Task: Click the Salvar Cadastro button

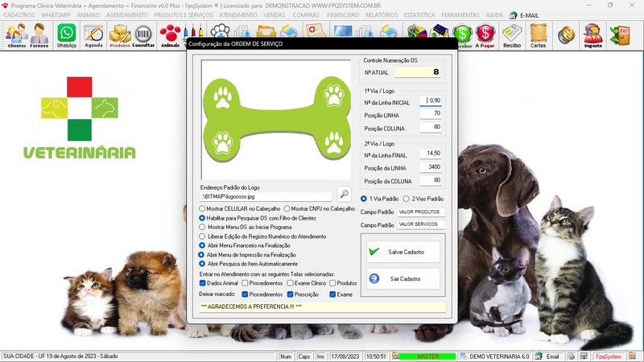Action: point(403,252)
